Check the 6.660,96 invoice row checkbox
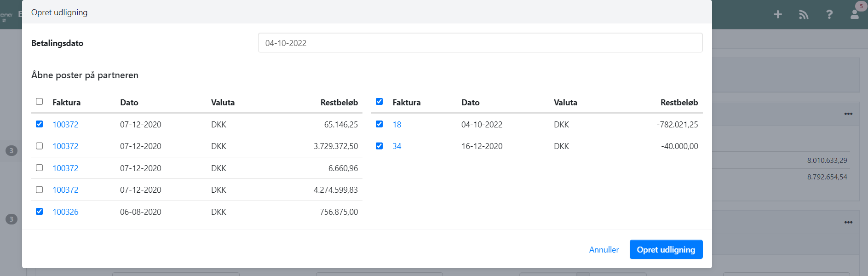868x276 pixels. point(40,168)
